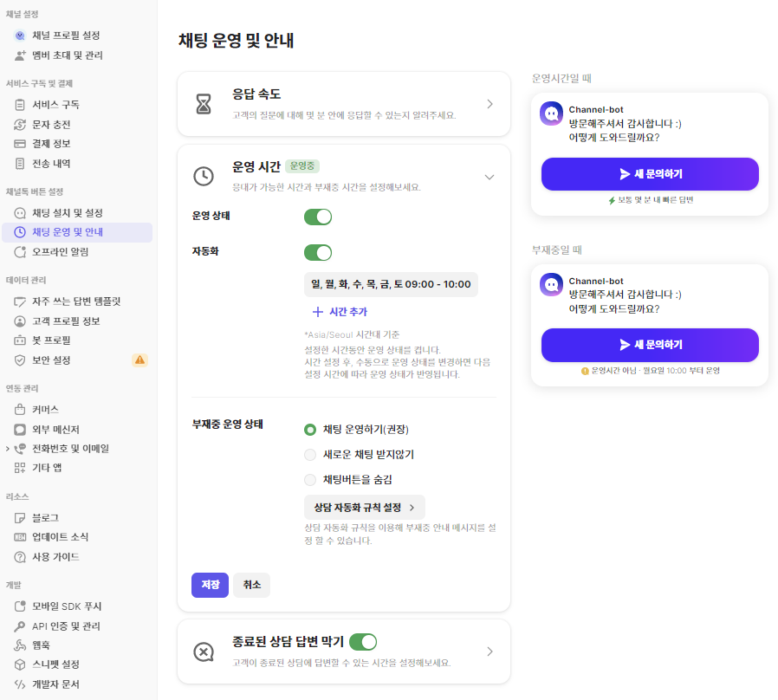Toggle 종료된 상담 답변 막기 switch
Viewport: 778px width, 700px height.
click(x=363, y=642)
